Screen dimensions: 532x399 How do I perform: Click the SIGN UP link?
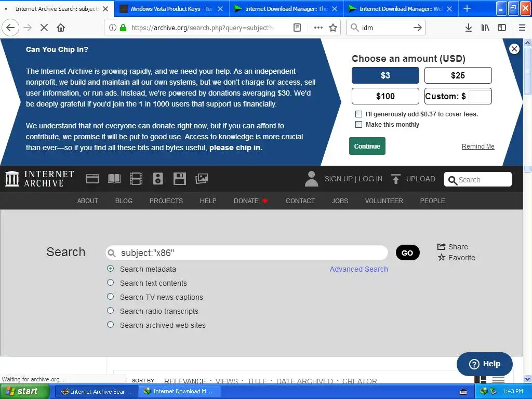[338, 179]
